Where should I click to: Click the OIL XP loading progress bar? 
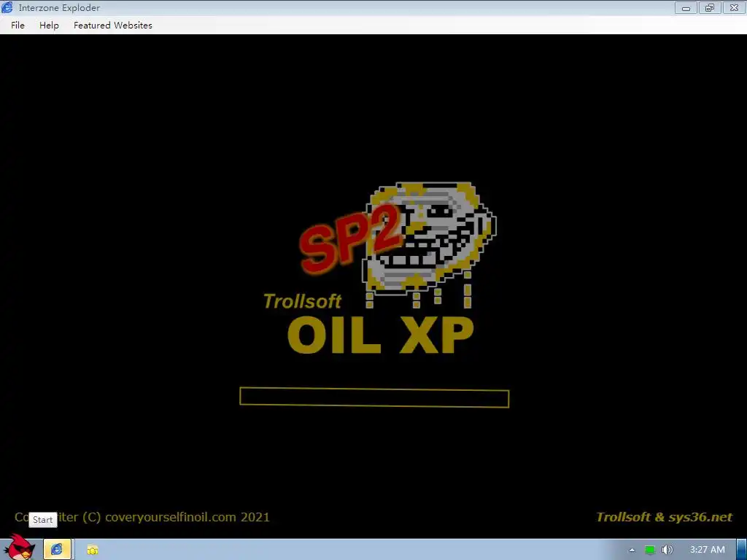[374, 397]
